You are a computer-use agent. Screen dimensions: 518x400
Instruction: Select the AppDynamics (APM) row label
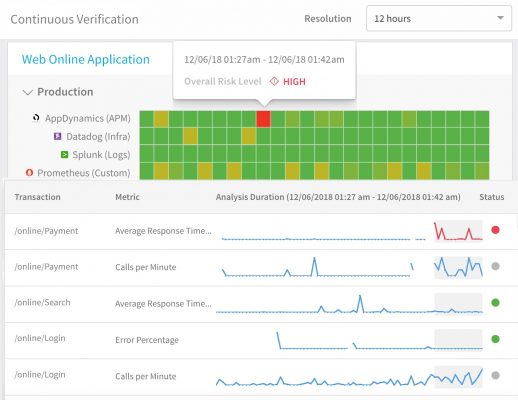[x=88, y=118]
